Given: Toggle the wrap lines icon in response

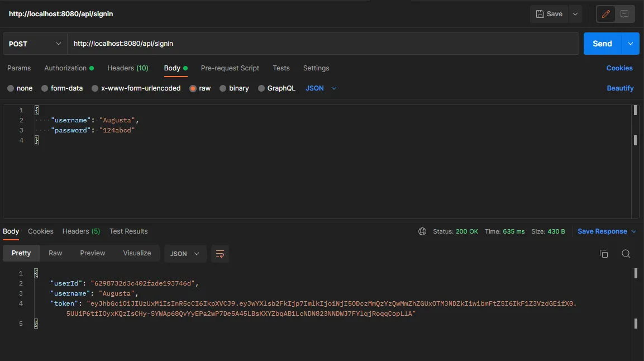Looking at the screenshot, I should [x=220, y=254].
